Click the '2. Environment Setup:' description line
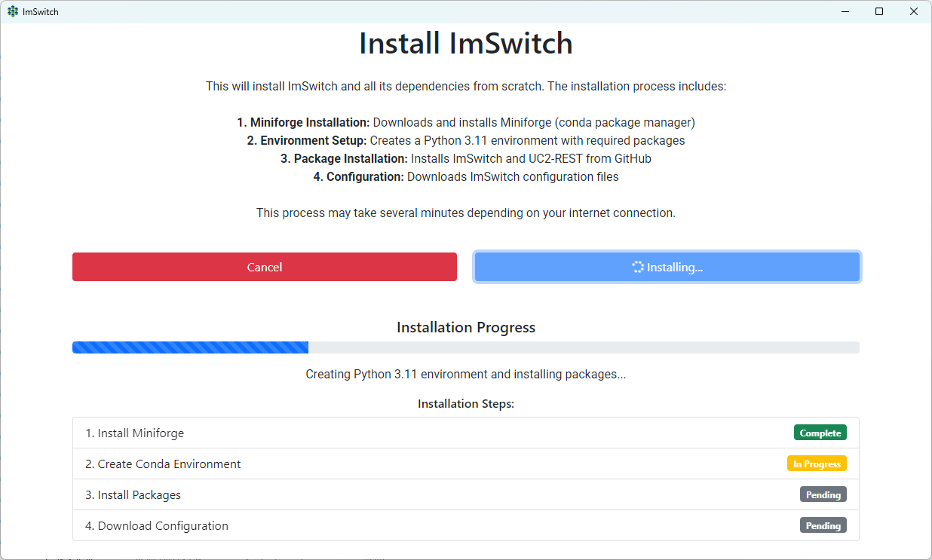 pyautogui.click(x=466, y=140)
